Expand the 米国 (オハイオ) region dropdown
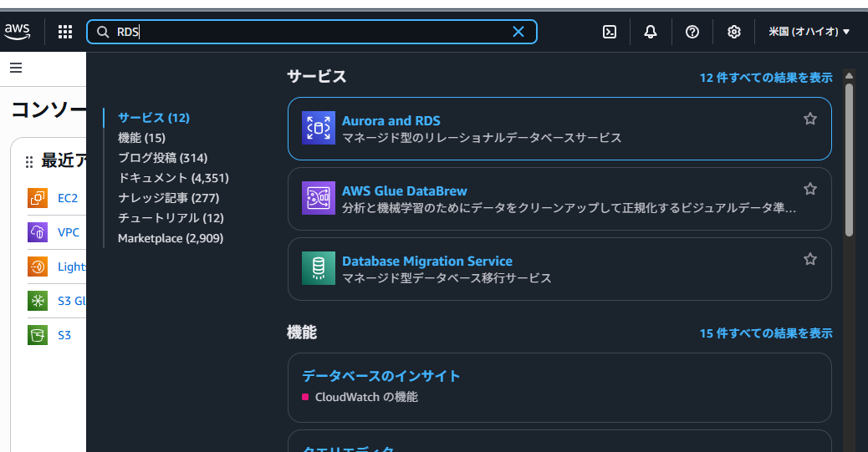868x452 pixels. (809, 32)
